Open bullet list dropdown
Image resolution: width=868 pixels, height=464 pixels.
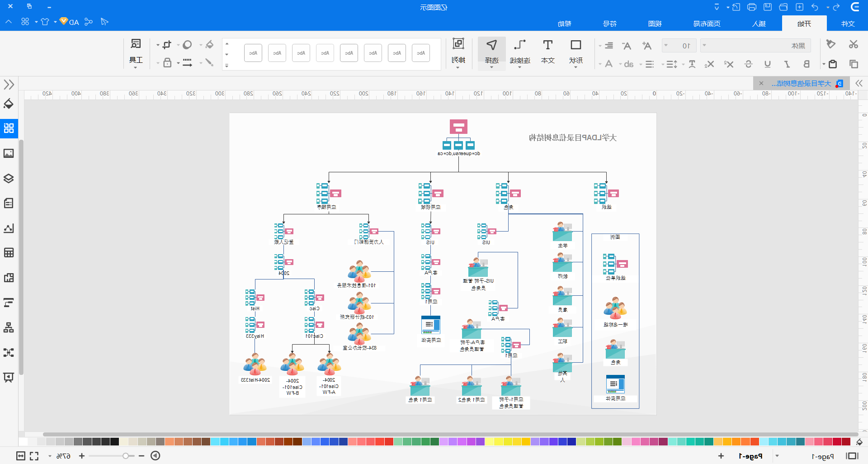[647, 64]
